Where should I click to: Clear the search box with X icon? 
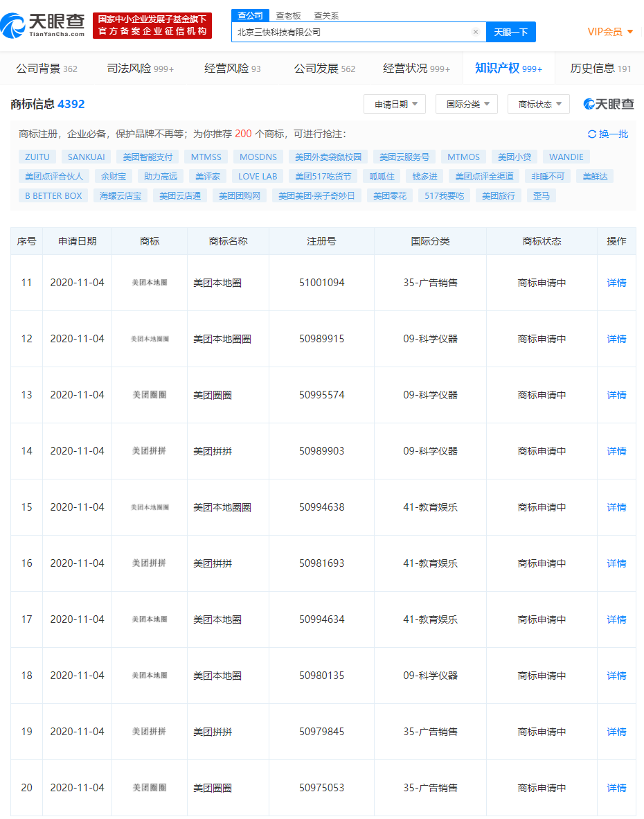476,32
